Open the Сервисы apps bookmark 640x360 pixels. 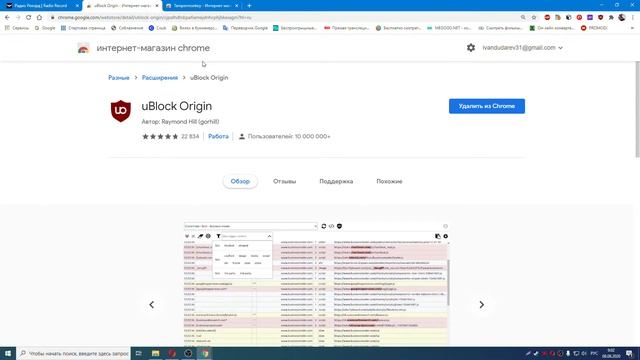(17, 28)
